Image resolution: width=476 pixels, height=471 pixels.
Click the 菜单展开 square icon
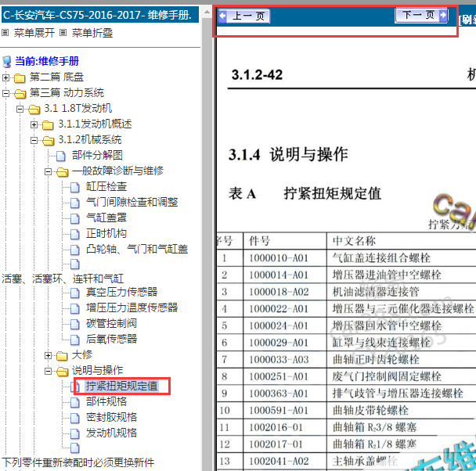pos(5,32)
